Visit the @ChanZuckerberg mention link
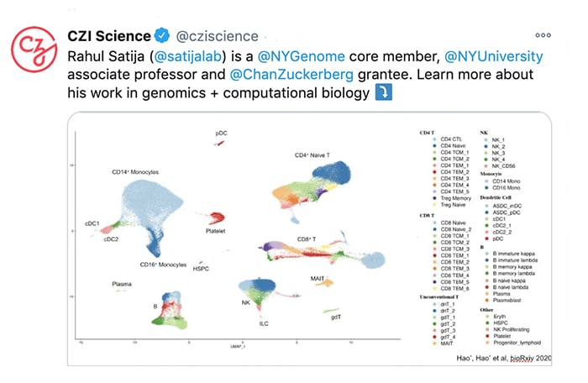Screen dimensions: 588x383 click(x=291, y=74)
